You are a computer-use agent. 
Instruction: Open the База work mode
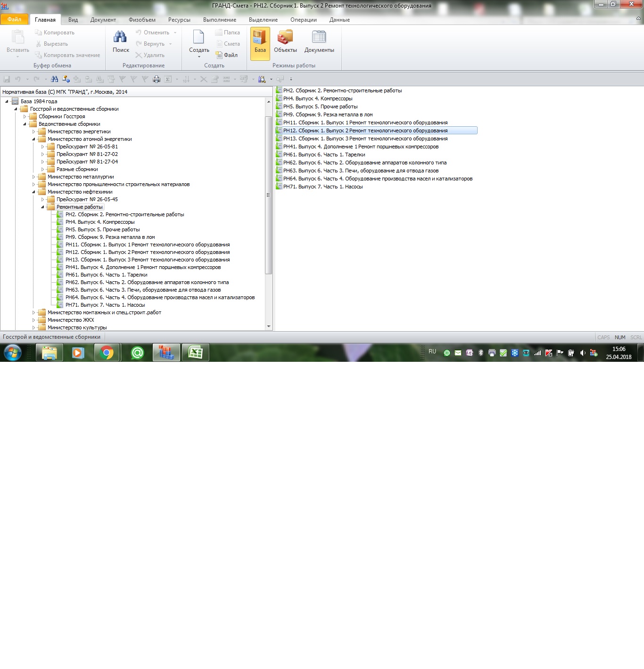tap(260, 43)
